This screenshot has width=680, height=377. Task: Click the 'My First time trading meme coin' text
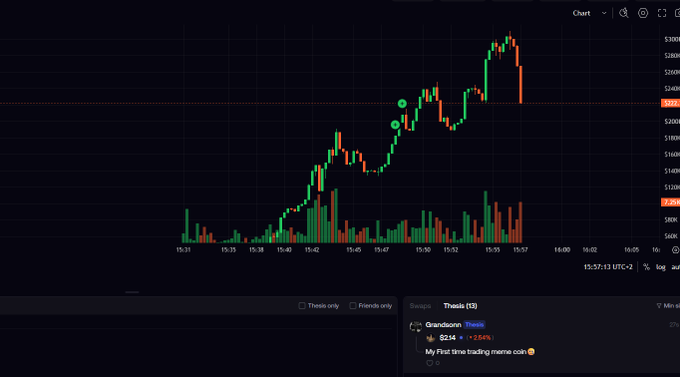tap(480, 351)
